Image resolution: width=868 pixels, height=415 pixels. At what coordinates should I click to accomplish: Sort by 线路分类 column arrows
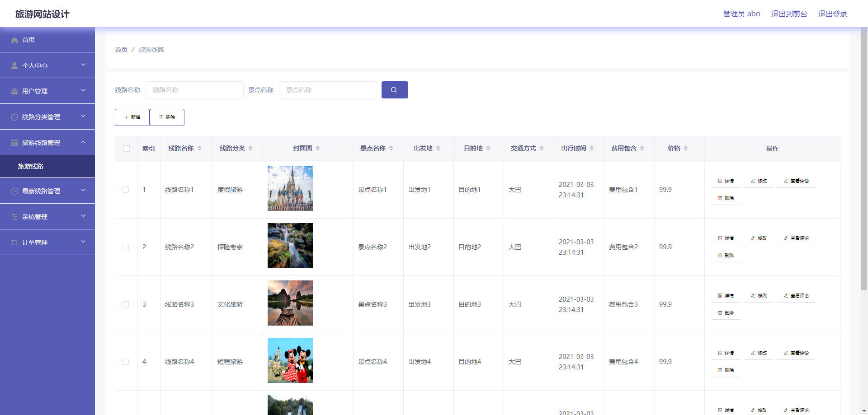(x=250, y=148)
